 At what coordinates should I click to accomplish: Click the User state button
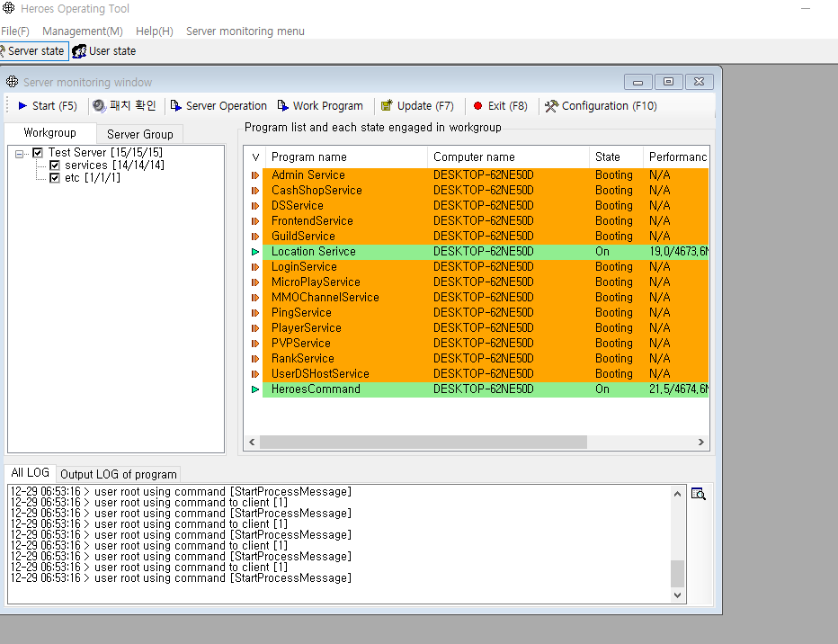click(104, 51)
